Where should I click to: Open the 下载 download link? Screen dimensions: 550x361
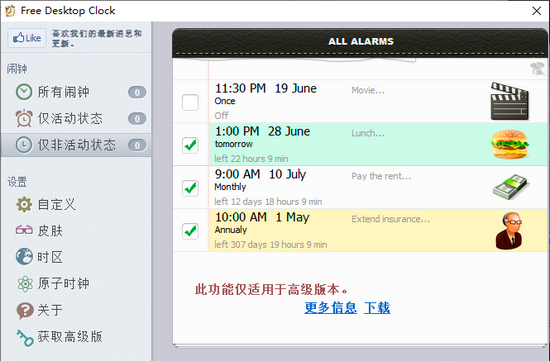coord(377,308)
